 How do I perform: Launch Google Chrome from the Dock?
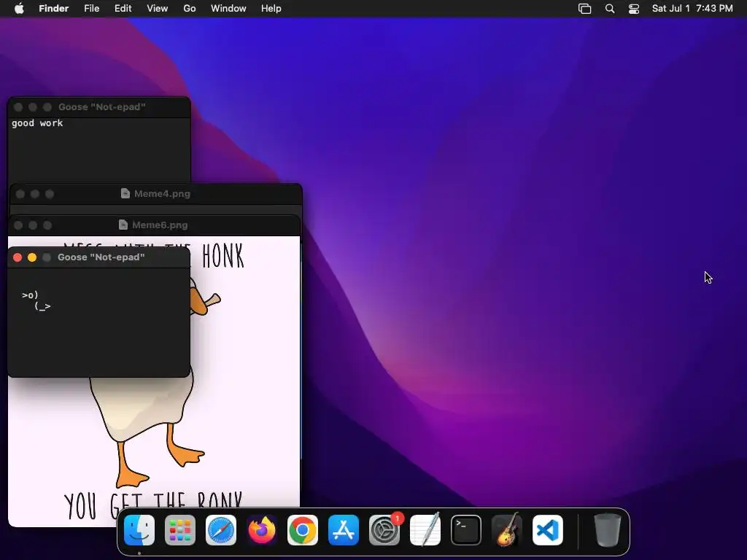(x=303, y=530)
